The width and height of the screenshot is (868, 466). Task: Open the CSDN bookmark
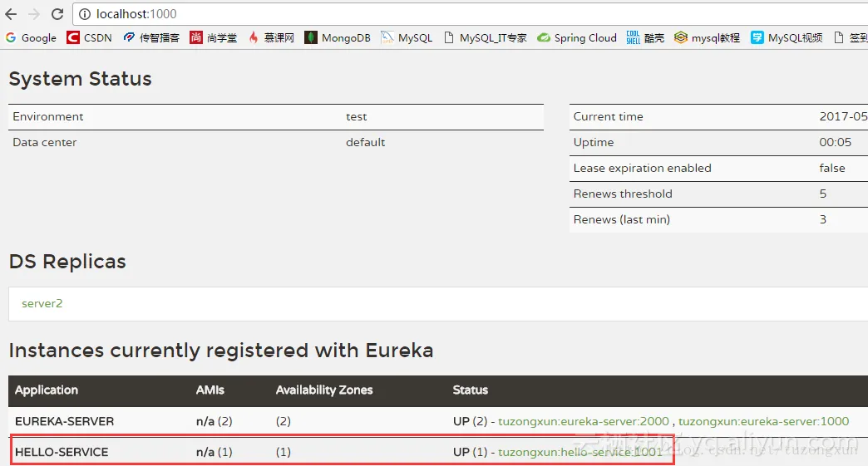[89, 37]
